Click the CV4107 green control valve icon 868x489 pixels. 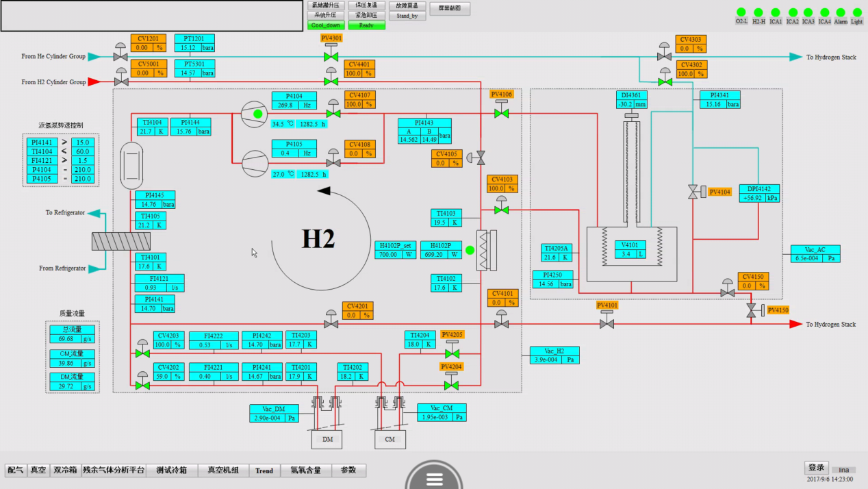tap(334, 112)
